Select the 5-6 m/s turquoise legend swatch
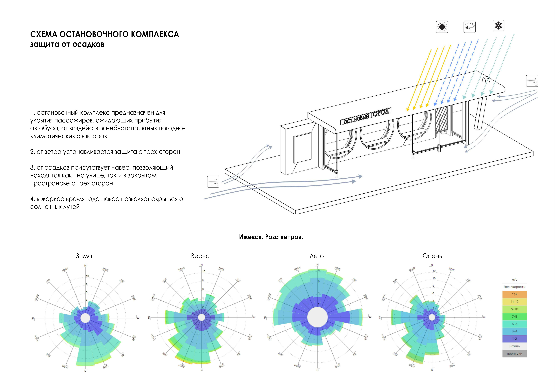This screenshot has height=392, width=555. coord(514,324)
